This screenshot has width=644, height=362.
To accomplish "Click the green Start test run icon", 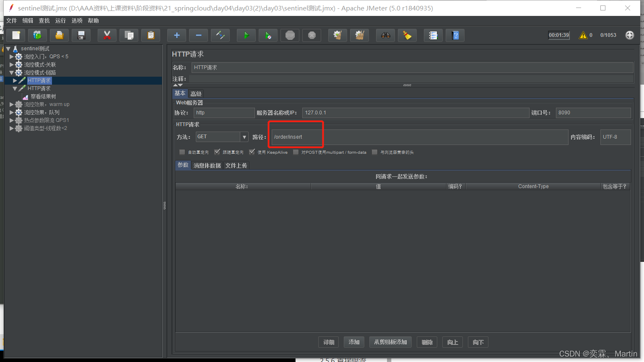I will tap(246, 36).
